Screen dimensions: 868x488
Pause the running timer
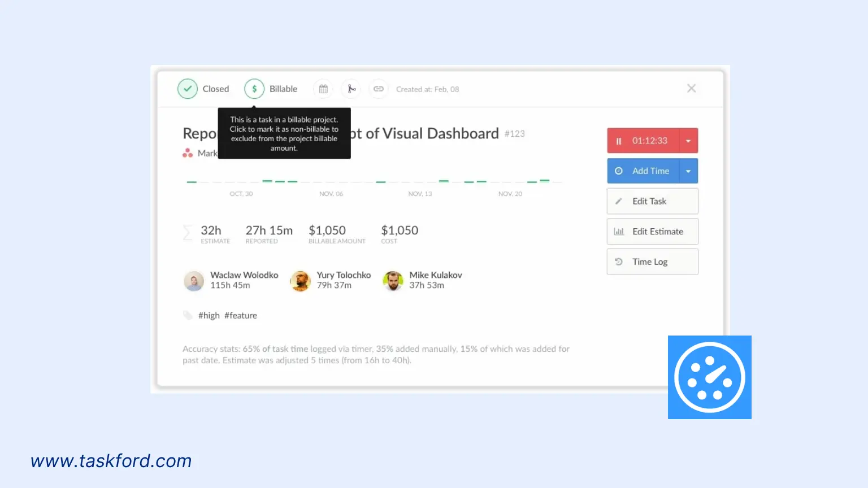[619, 140]
